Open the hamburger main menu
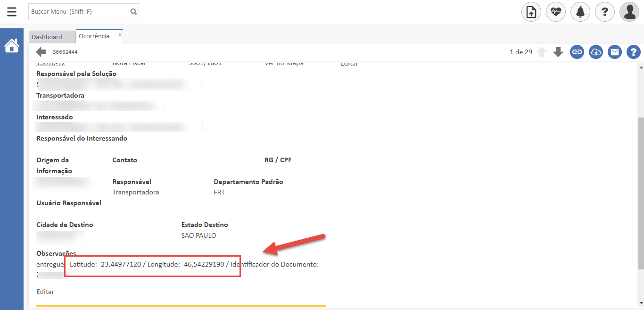Screen dimensions: 644x310 click(12, 12)
